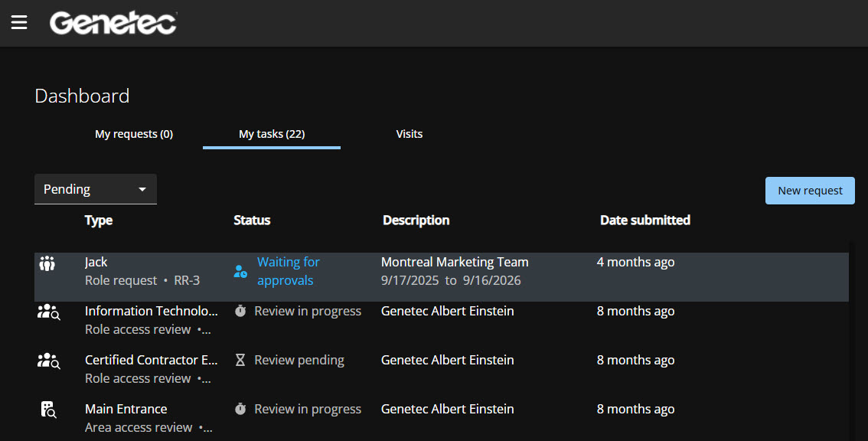
Task: Open the Waiting for approvals link
Action: click(289, 271)
